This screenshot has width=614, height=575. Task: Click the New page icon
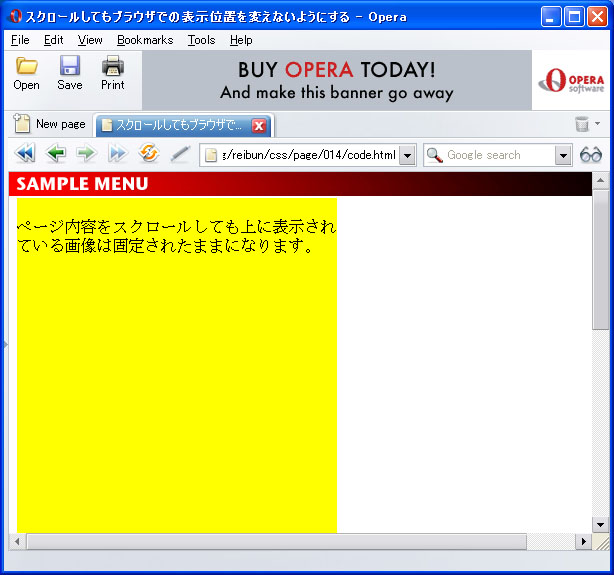tap(22, 123)
